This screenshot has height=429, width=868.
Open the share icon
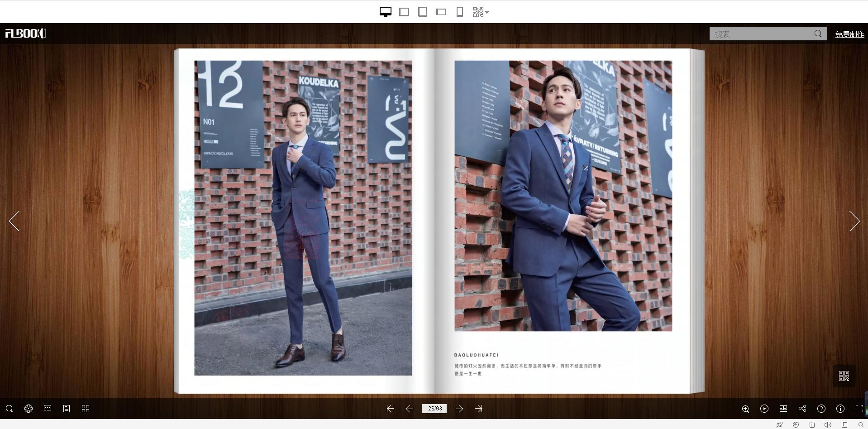point(802,409)
